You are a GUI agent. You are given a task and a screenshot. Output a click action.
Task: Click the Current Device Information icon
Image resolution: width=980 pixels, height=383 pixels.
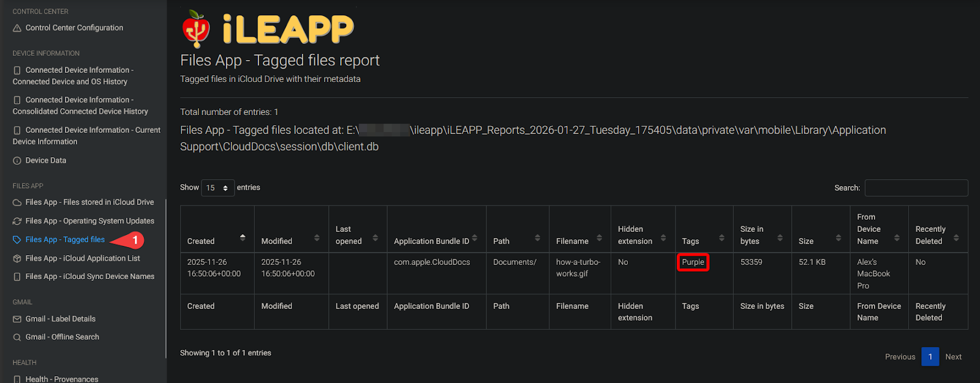(17, 130)
